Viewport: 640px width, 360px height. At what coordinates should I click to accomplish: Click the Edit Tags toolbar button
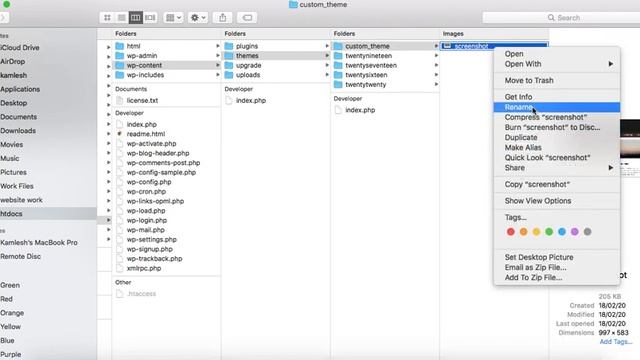pyautogui.click(x=247, y=18)
